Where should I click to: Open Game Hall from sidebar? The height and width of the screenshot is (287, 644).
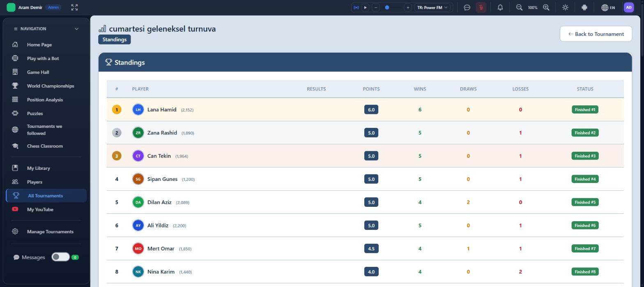tap(46, 72)
